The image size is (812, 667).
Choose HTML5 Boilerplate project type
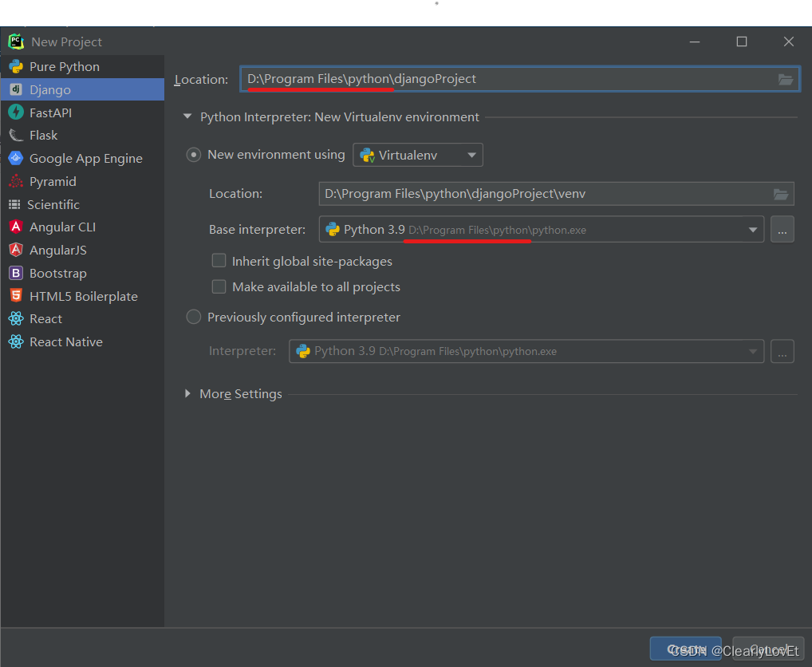[82, 296]
